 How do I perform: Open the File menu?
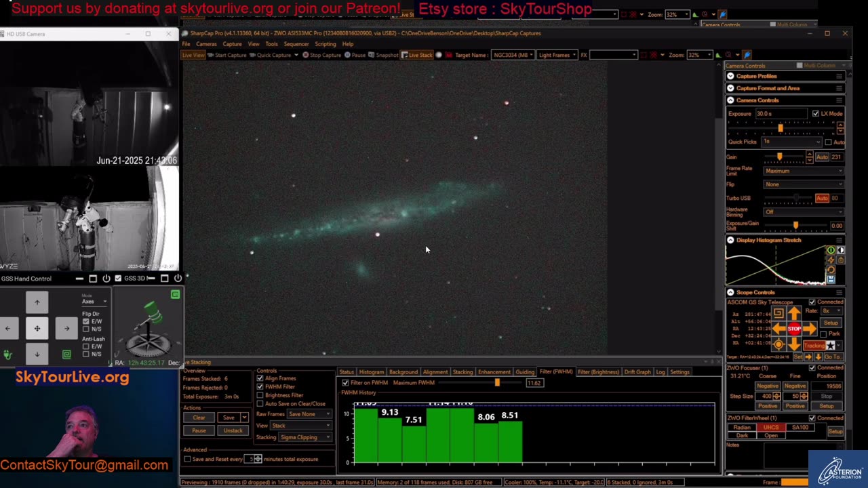[x=186, y=44]
